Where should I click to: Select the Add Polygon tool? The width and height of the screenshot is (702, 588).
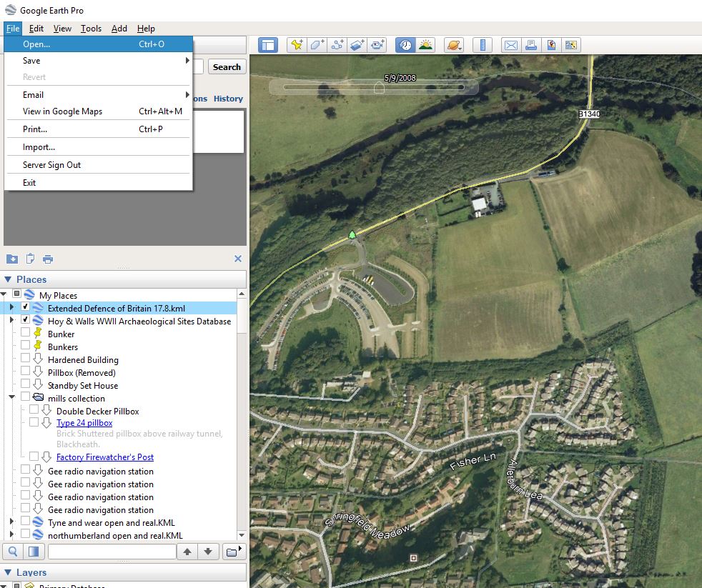click(x=317, y=45)
